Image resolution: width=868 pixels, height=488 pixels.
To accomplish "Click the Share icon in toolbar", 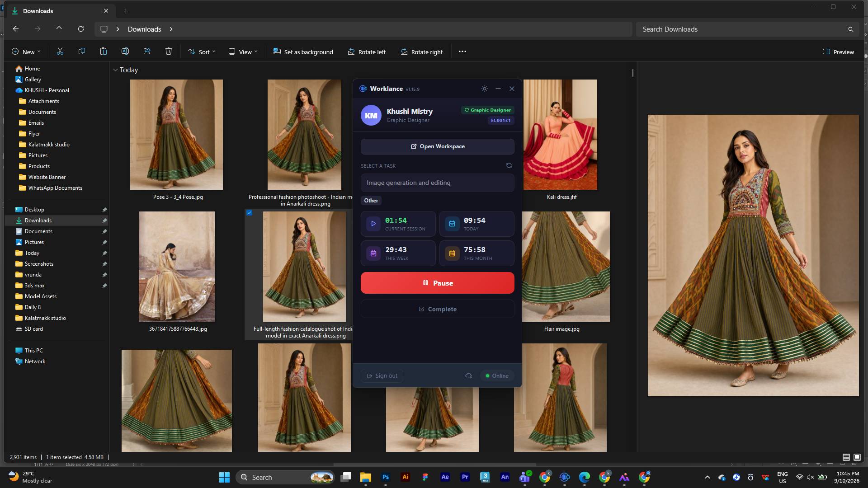I will click(x=147, y=52).
